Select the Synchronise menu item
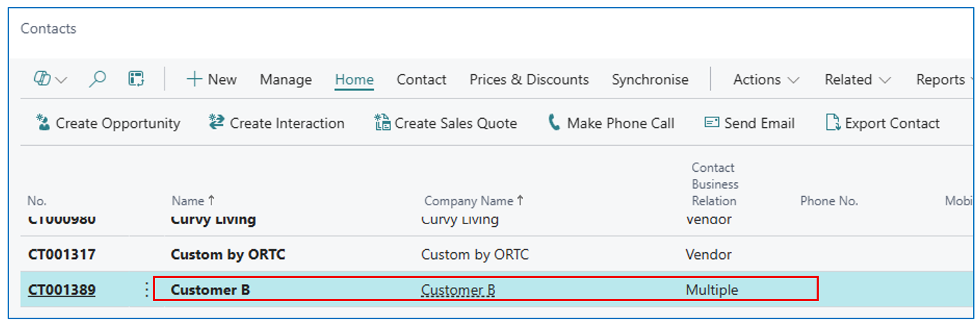 (650, 80)
